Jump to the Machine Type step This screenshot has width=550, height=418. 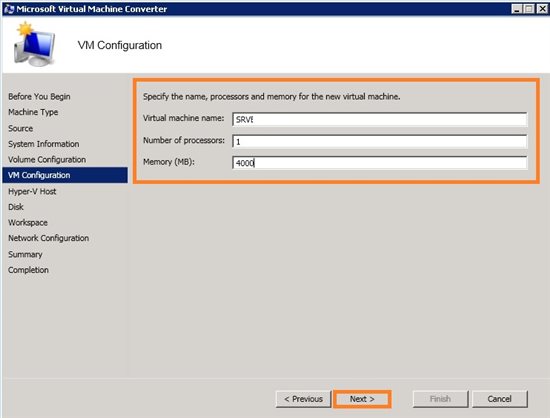click(x=33, y=112)
